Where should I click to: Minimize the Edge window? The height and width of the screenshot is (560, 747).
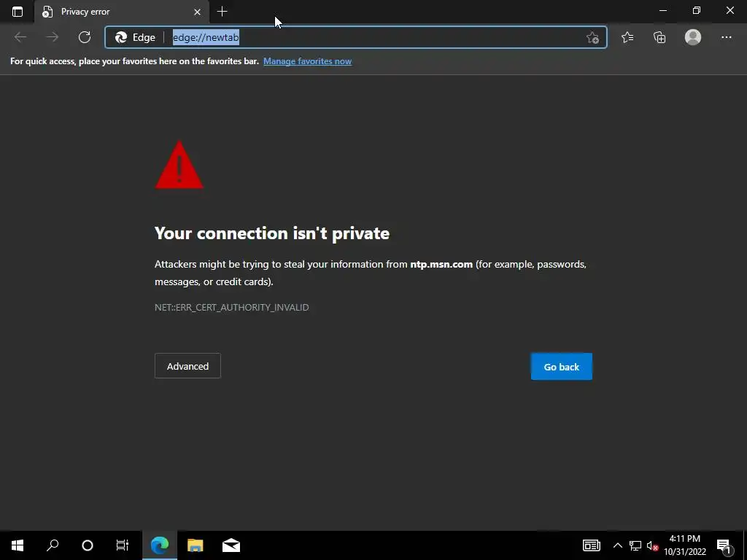click(x=662, y=10)
